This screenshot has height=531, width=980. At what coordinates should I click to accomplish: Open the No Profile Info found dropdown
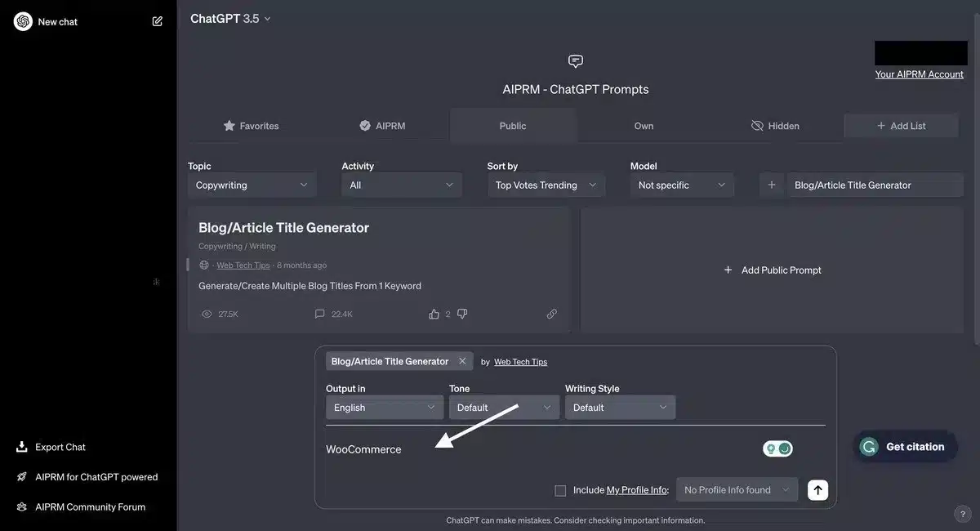[x=737, y=490]
